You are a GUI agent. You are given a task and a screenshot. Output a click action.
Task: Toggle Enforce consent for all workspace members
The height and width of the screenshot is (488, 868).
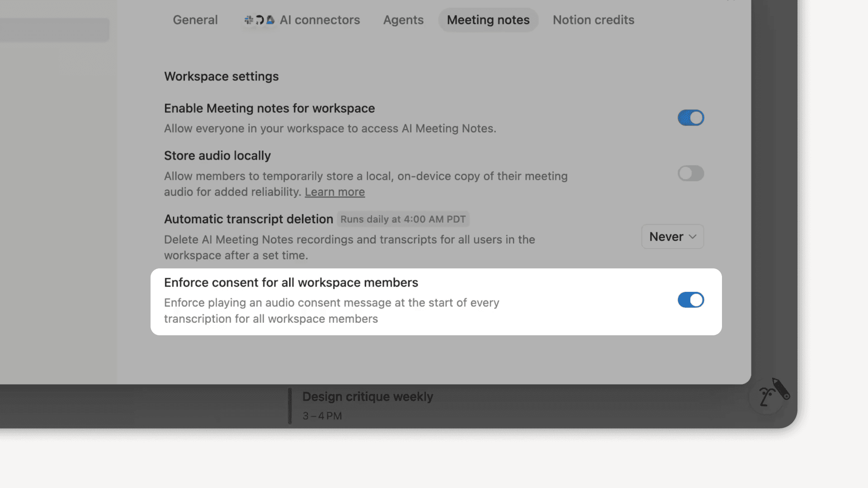[x=690, y=300]
